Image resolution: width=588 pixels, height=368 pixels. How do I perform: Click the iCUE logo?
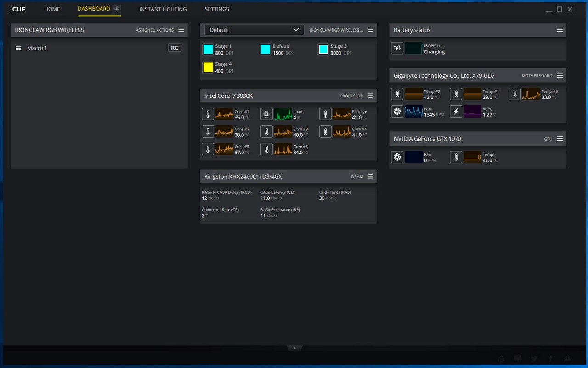tap(18, 9)
